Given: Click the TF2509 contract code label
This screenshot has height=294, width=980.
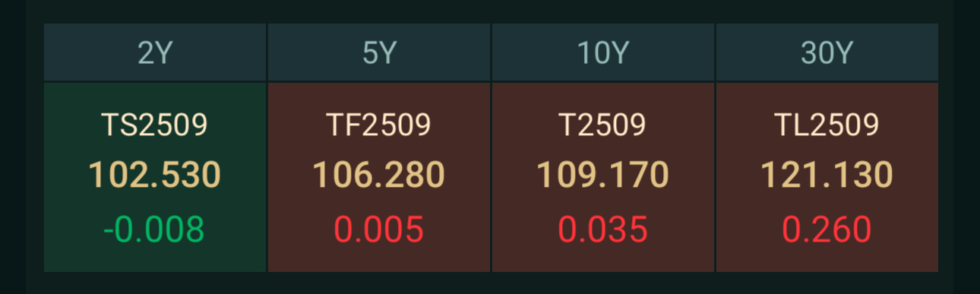Looking at the screenshot, I should [x=379, y=125].
